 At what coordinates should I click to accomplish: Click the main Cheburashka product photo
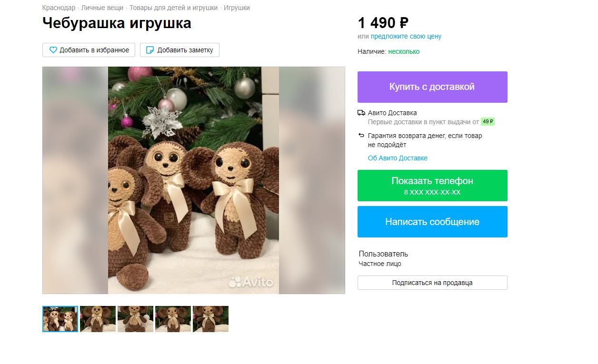coord(193,180)
